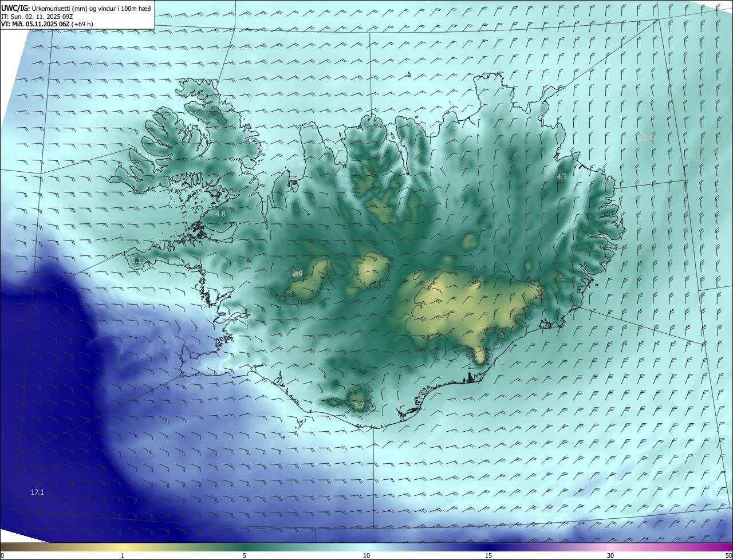Viewport: 733px width, 560px height.
Task: Click the map title 'Úrkomumætti (mm) og vindur í 100m hæð'
Action: tap(91, 8)
